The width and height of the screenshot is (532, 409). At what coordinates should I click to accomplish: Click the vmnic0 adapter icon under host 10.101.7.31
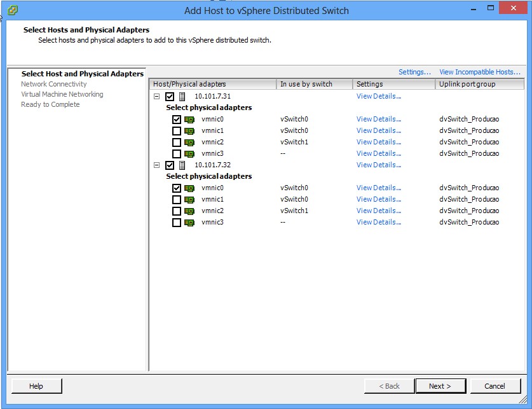[189, 120]
